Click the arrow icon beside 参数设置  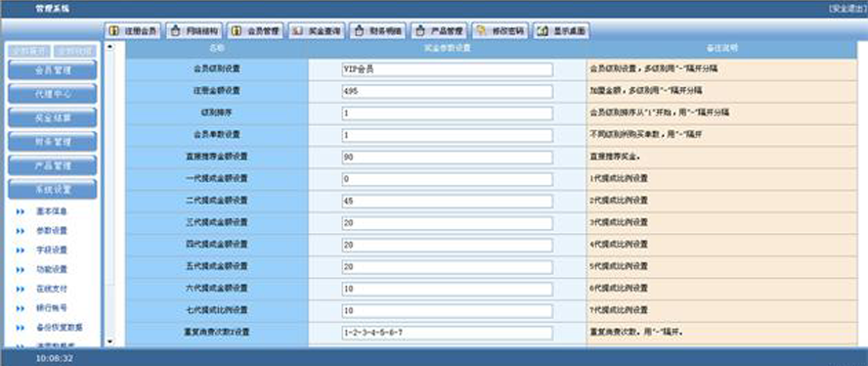pos(21,231)
